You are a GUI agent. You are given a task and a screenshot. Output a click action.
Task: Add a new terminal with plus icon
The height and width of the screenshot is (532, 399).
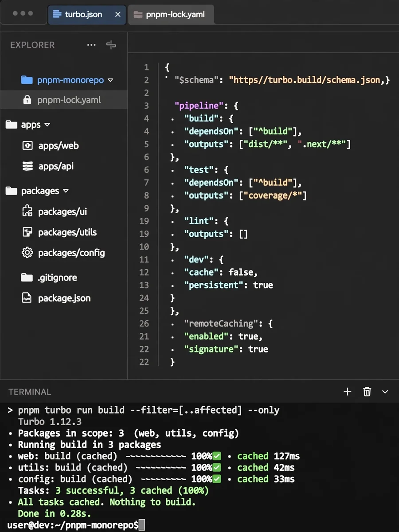pyautogui.click(x=348, y=391)
